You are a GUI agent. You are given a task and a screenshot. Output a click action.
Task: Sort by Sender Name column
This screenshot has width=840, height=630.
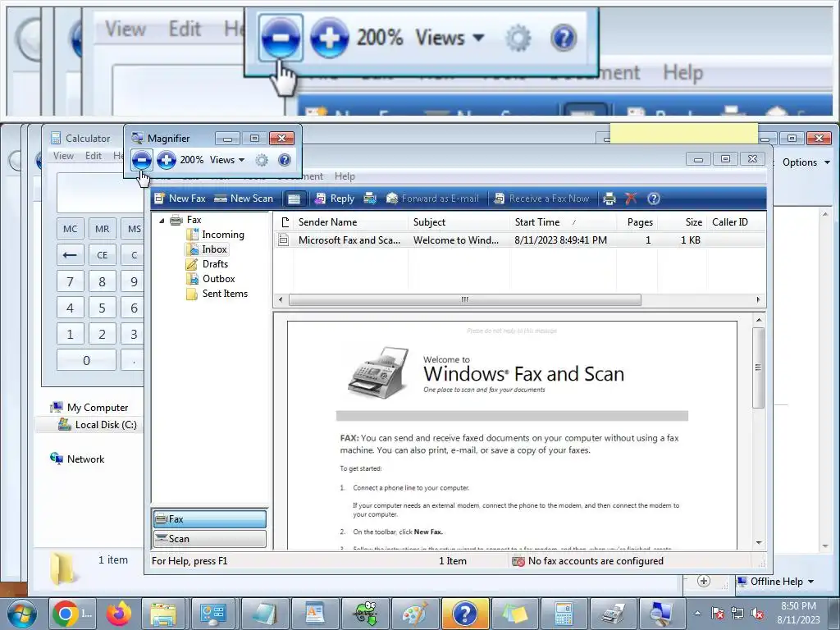(x=351, y=221)
